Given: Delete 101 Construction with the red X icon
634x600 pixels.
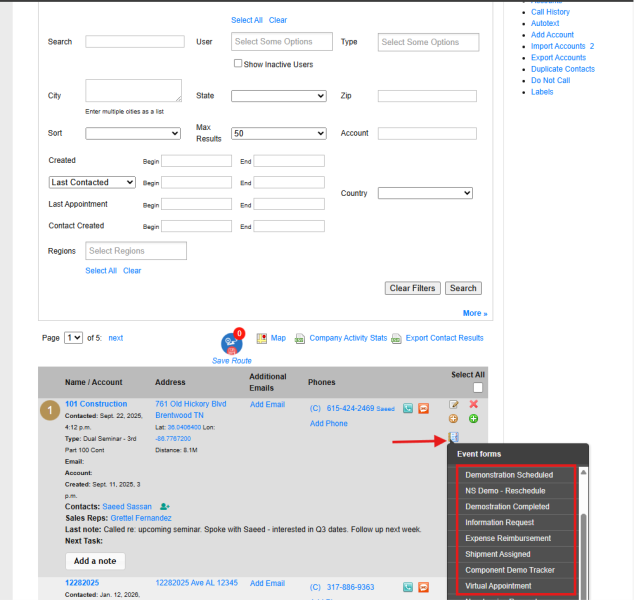Looking at the screenshot, I should (x=473, y=404).
